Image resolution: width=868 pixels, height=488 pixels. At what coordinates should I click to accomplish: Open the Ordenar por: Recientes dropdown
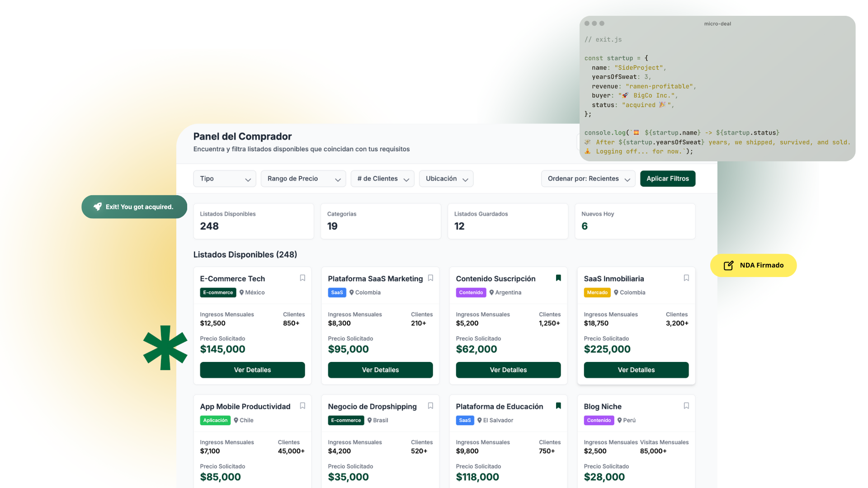pyautogui.click(x=588, y=178)
